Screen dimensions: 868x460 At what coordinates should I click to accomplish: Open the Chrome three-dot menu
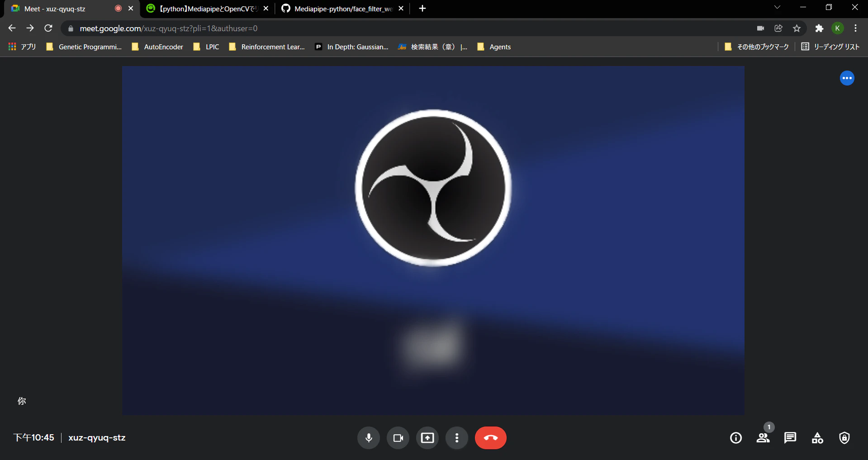point(855,28)
